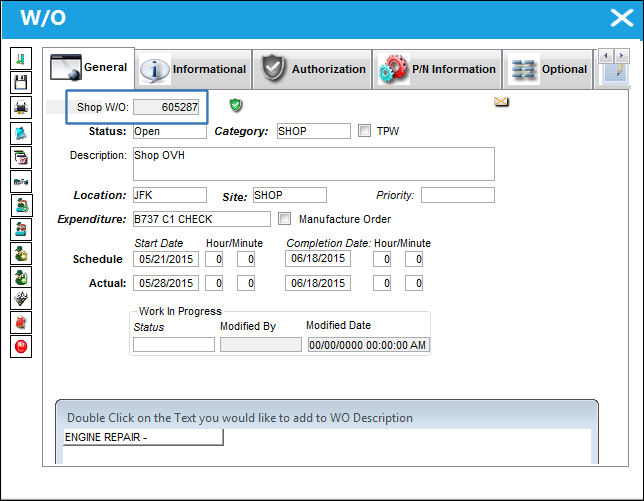
Task: Open the Optional tab
Action: (x=548, y=69)
